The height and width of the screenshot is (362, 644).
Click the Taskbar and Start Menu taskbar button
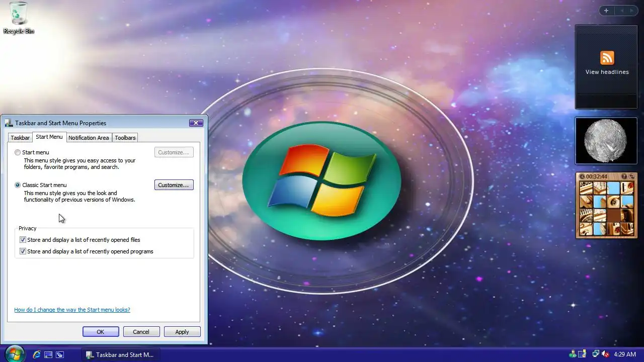(x=121, y=354)
